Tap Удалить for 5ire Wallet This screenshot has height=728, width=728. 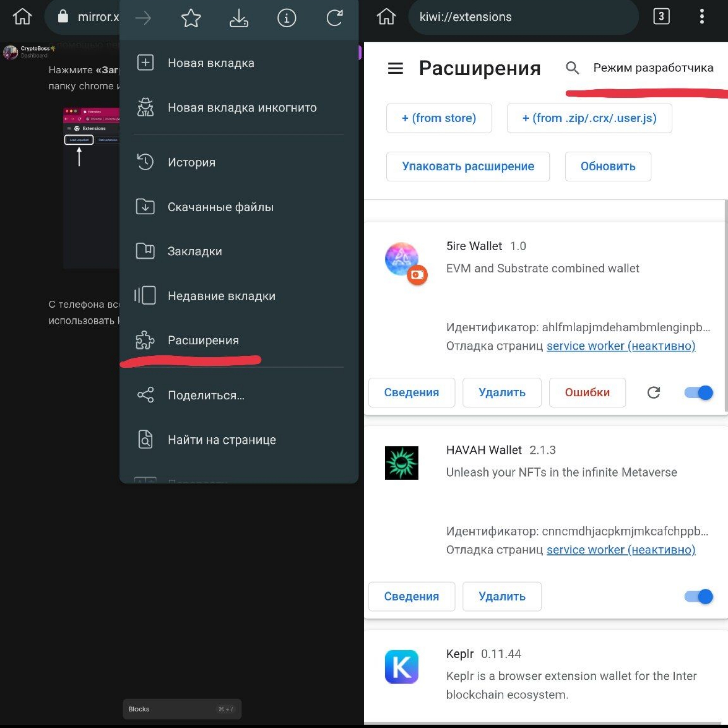pos(502,393)
